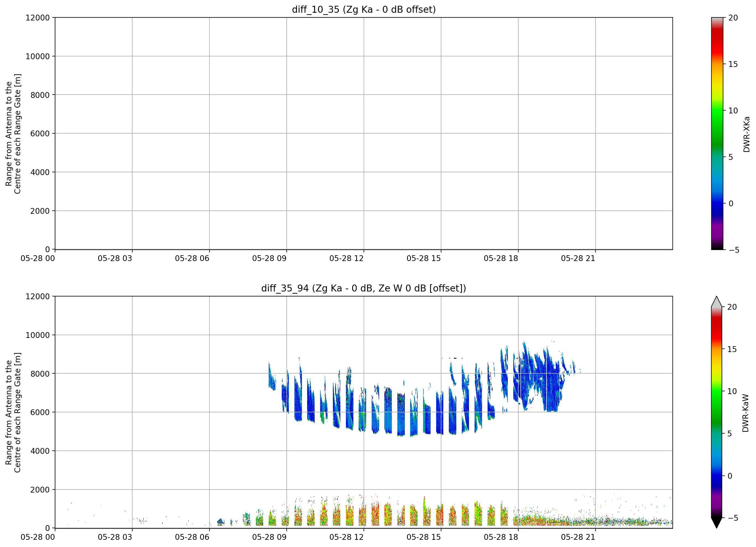Click the '05-28 12' x-tick under the diff_10_35 plot
This screenshot has width=756, height=547.
pyautogui.click(x=347, y=259)
